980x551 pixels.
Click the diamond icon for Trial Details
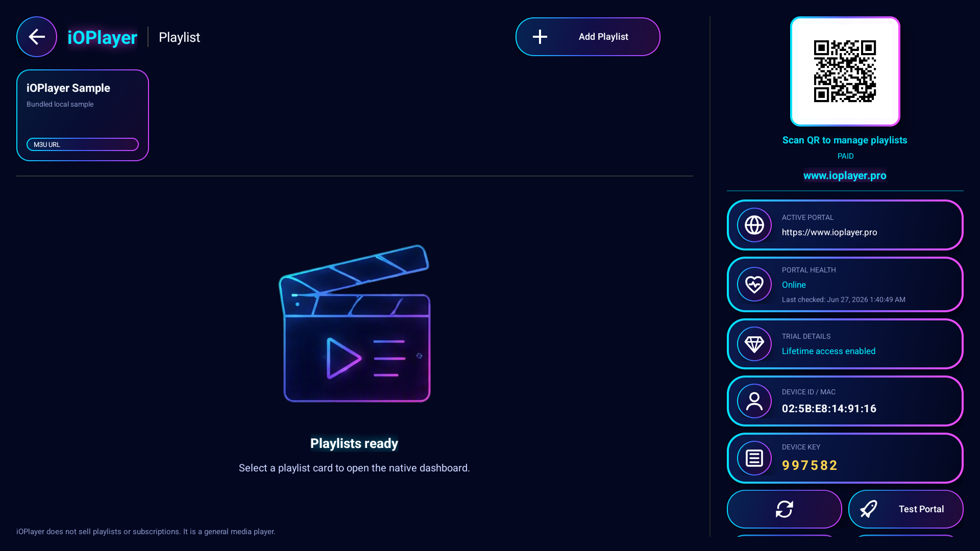(754, 344)
